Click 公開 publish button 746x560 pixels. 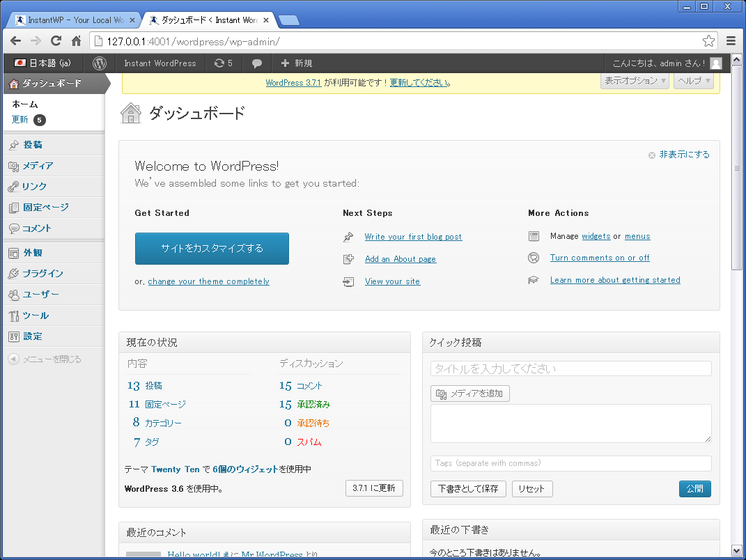[694, 489]
